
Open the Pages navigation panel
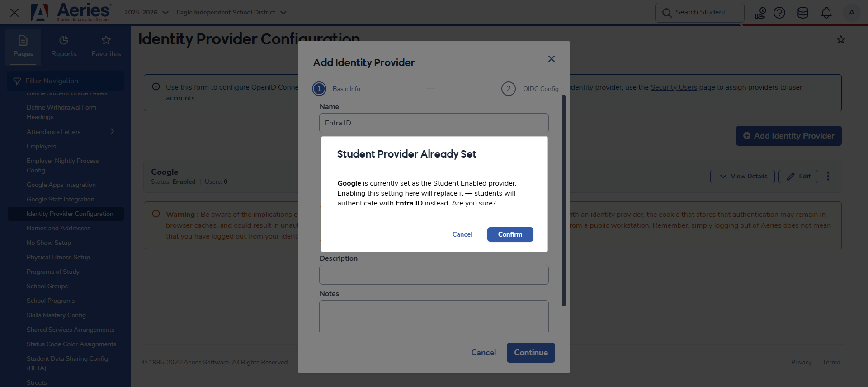(23, 47)
